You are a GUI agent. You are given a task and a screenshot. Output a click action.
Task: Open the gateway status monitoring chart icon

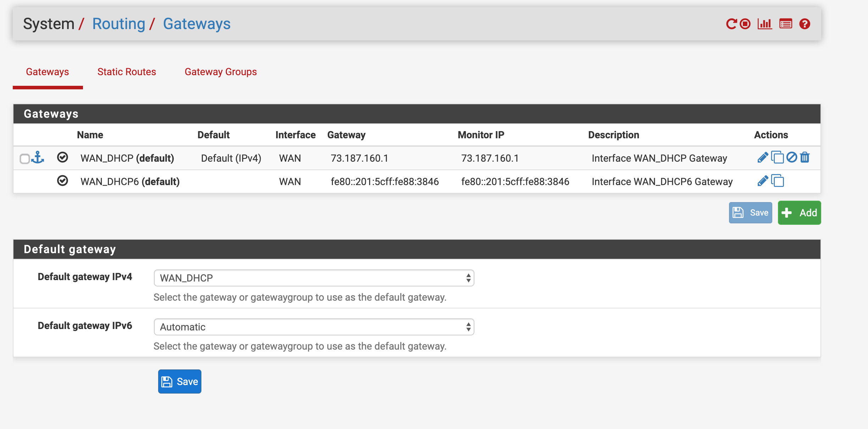(765, 24)
